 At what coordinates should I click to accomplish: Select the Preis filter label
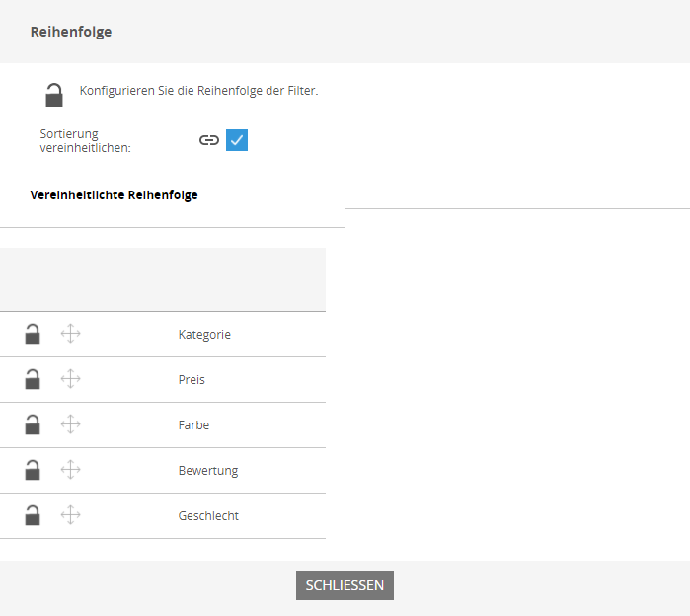click(192, 380)
